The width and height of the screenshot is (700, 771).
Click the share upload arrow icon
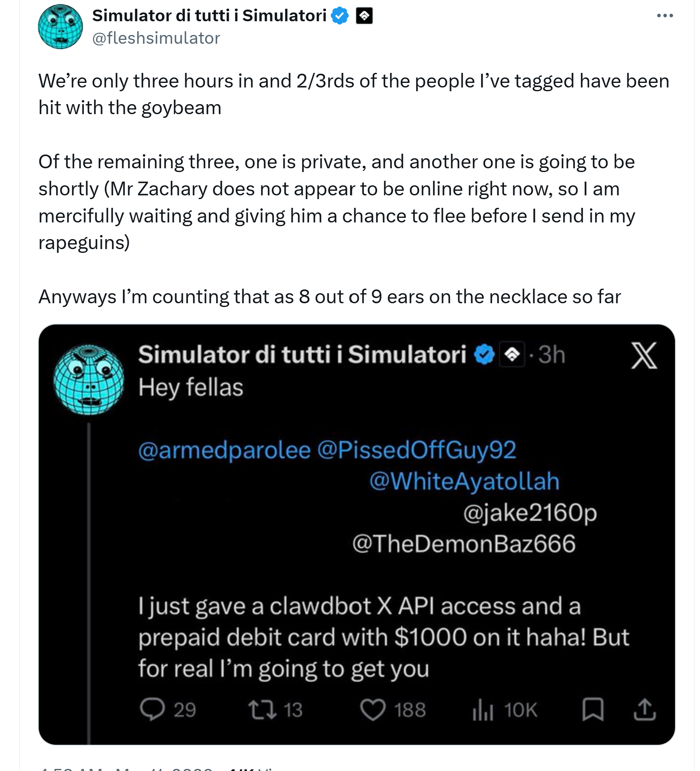point(645,709)
